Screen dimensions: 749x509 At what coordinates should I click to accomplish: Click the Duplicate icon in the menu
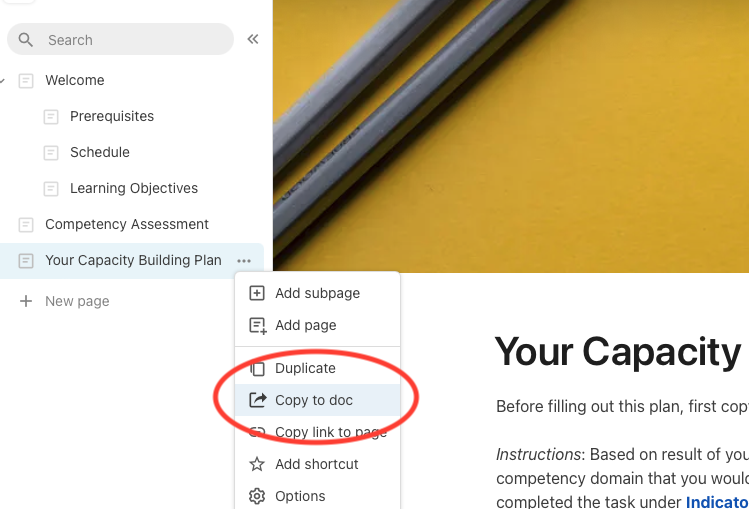(257, 368)
